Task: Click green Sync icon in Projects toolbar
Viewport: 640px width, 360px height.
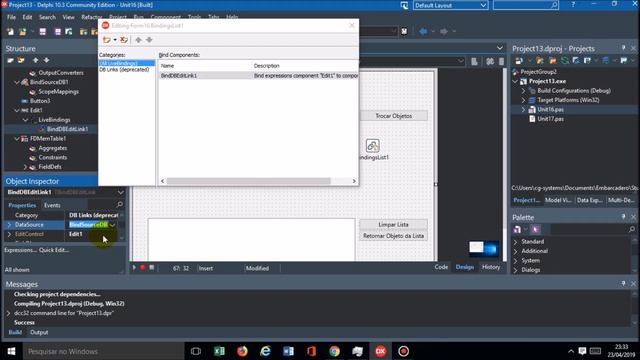Action: point(564,61)
